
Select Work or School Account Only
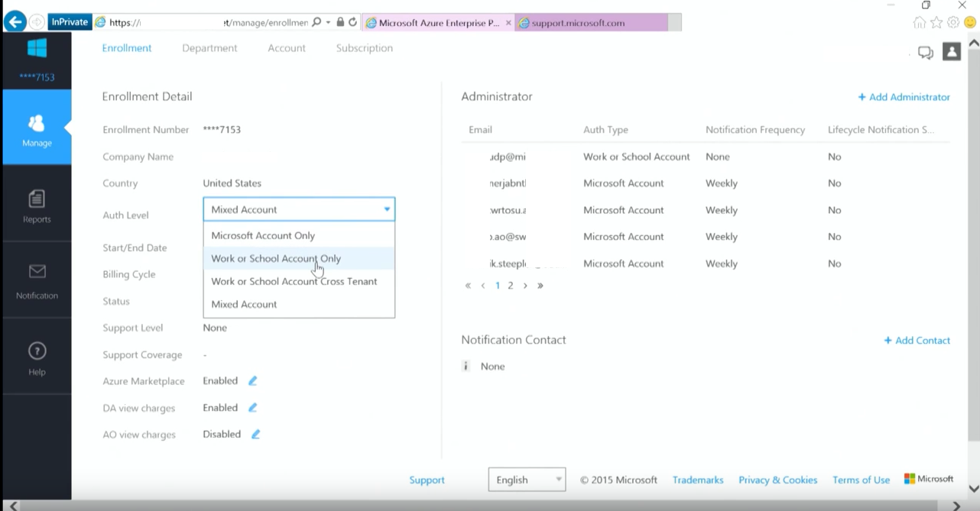(299, 258)
